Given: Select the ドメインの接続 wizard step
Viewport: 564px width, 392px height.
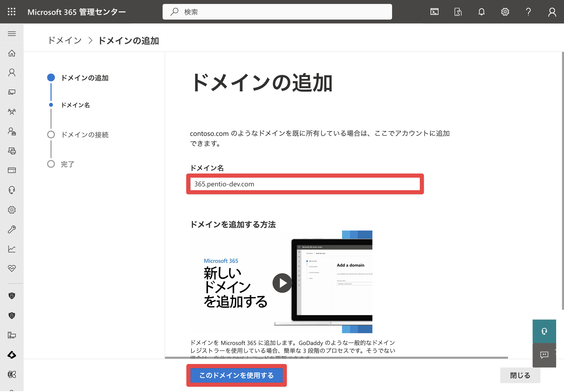Looking at the screenshot, I should click(85, 134).
